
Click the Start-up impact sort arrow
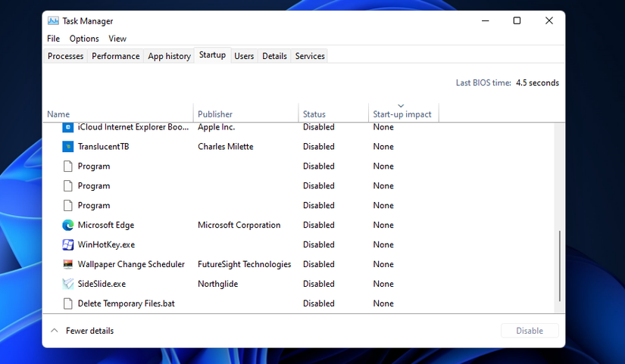tap(401, 106)
